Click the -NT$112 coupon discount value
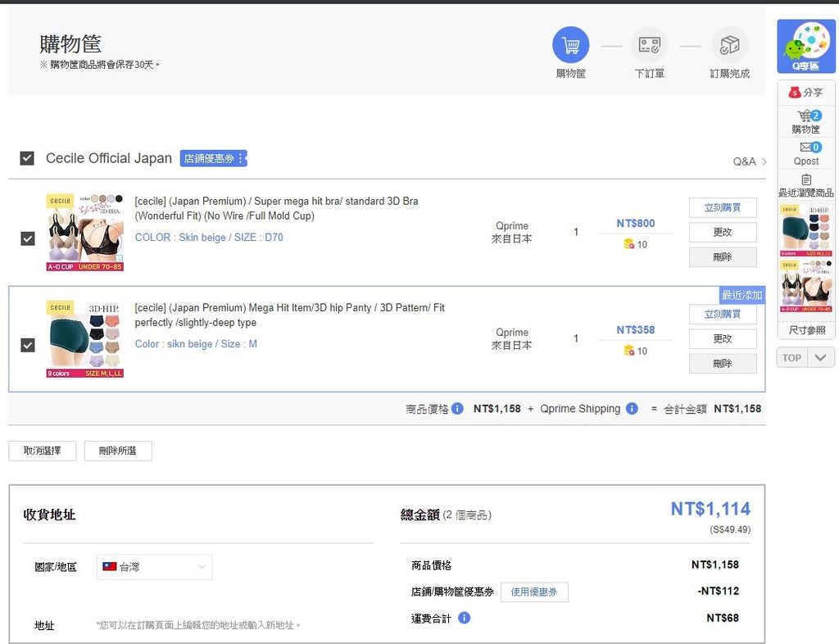Screen dimensions: 839x644 (718, 591)
